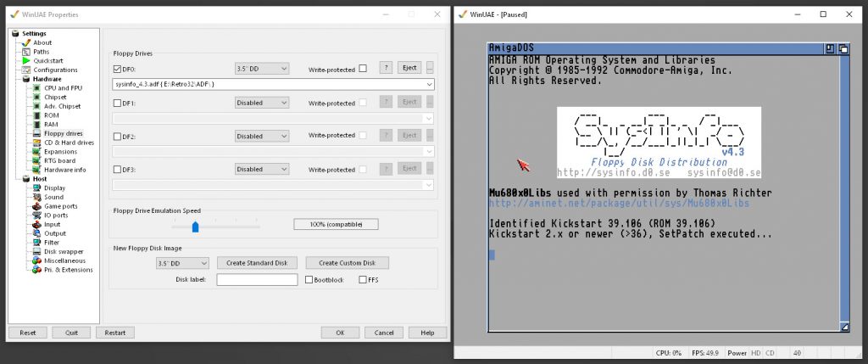
Task: Select the RTG board icon
Action: coord(36,160)
